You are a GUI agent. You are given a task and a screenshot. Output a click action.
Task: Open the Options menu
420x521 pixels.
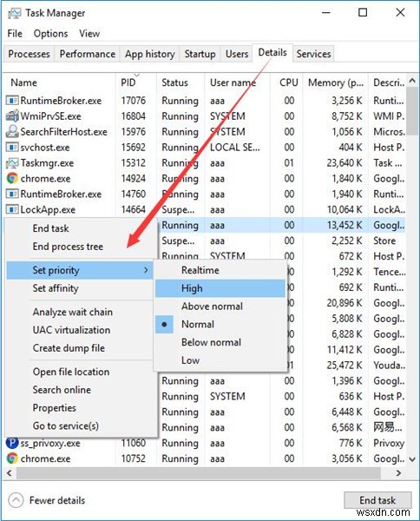coord(51,34)
